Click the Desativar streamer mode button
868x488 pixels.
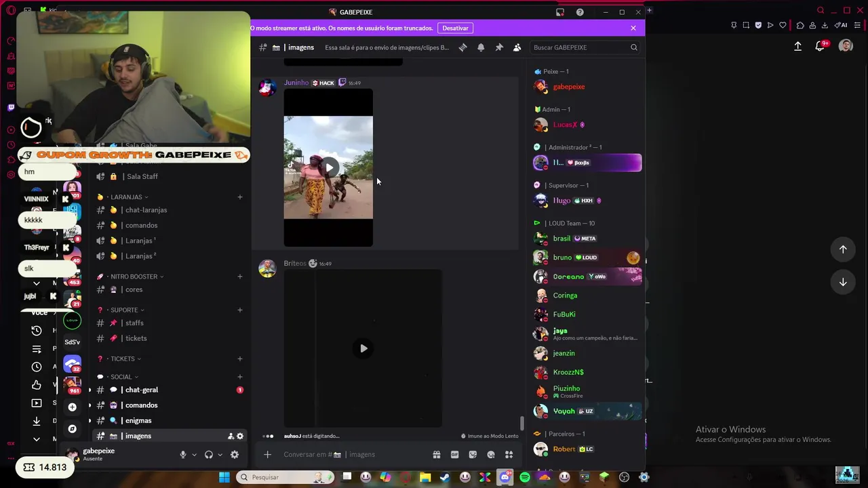click(455, 28)
